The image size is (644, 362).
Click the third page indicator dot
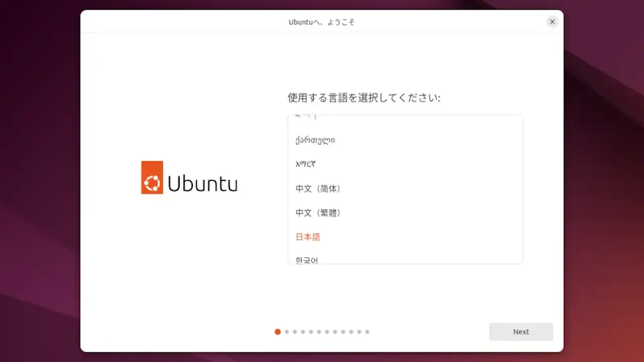pyautogui.click(x=294, y=332)
